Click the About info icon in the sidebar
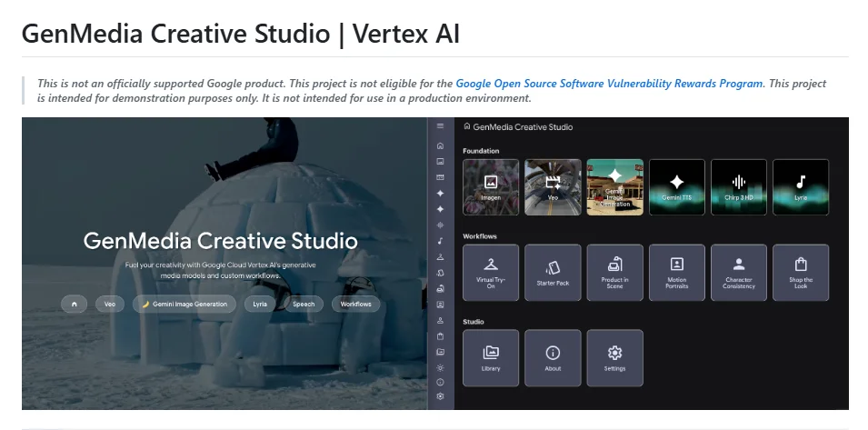This screenshot has width=868, height=430. click(440, 382)
